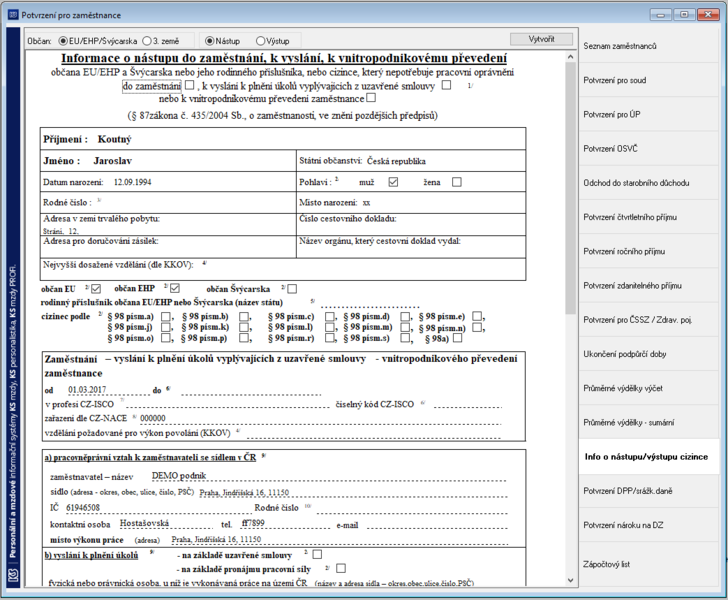Click the scroll up arrow of the form

pos(571,57)
